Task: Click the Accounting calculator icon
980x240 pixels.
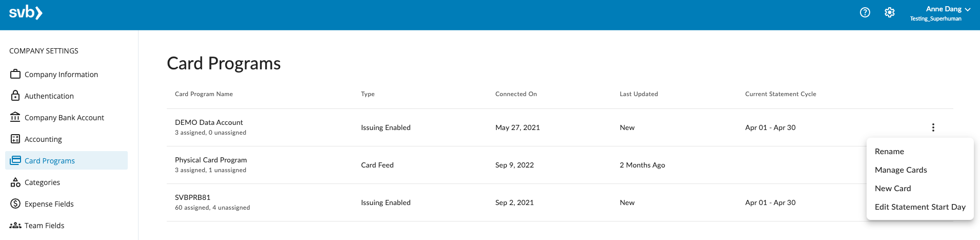Action: [15, 139]
